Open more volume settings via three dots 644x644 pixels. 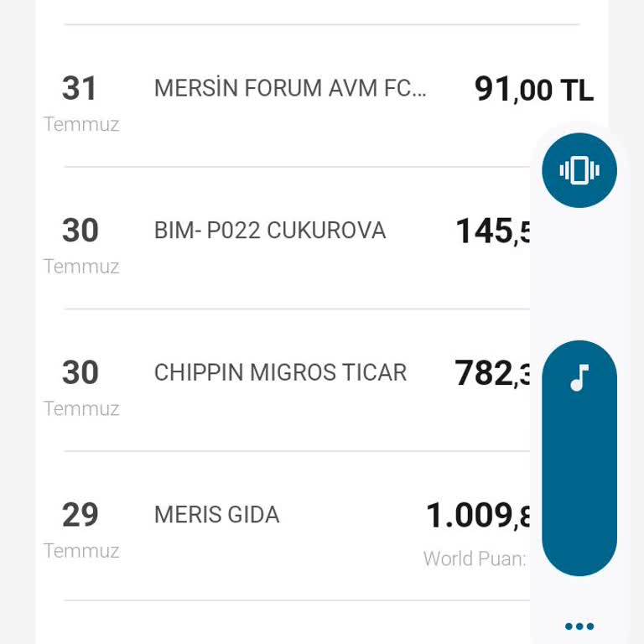(x=579, y=626)
